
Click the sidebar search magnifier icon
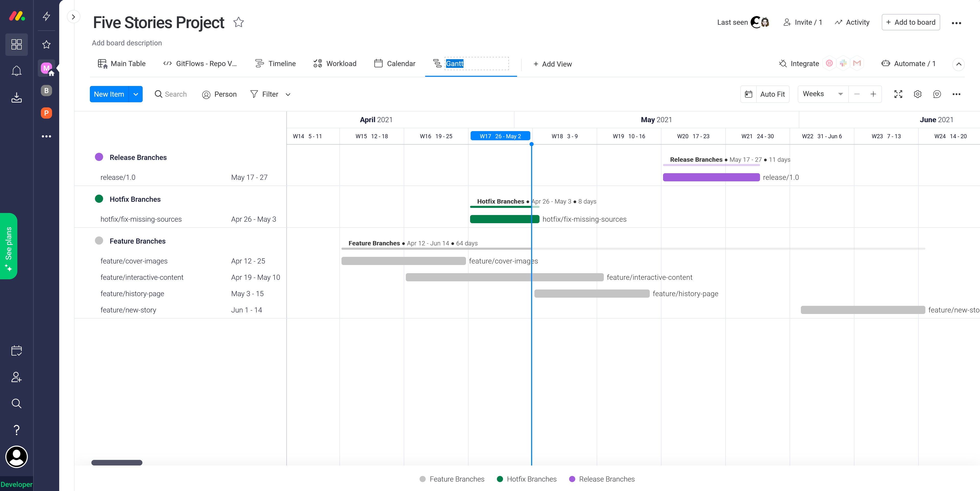16,403
